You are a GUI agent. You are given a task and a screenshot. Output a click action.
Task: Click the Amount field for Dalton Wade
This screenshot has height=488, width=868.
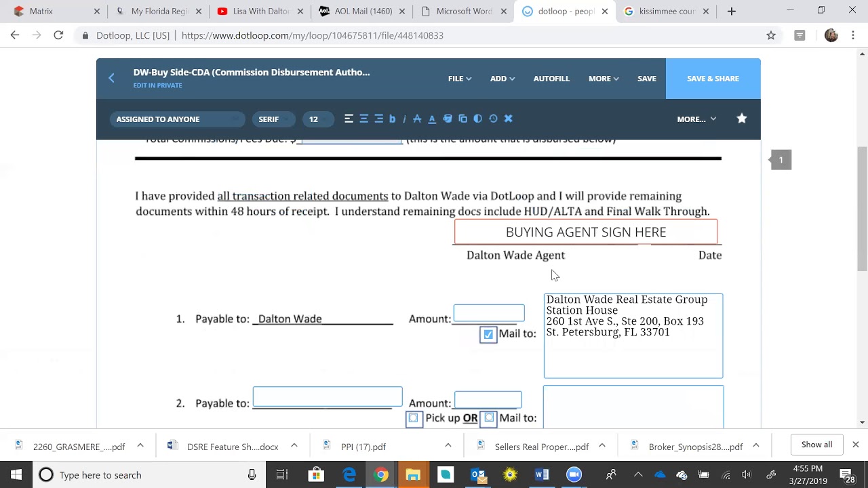pos(489,313)
